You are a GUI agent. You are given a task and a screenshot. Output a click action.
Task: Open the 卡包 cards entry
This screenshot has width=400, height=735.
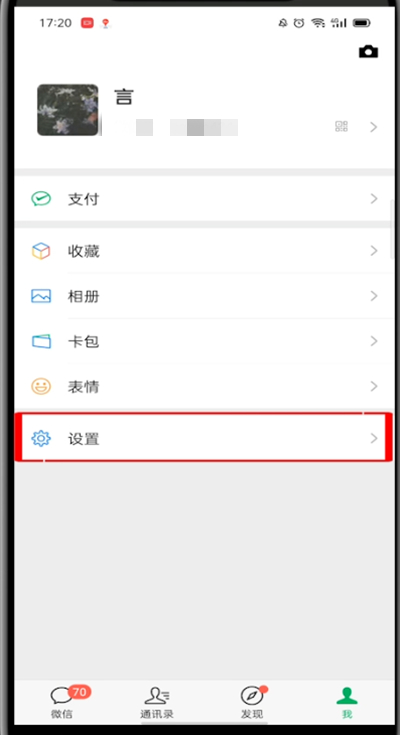204,341
